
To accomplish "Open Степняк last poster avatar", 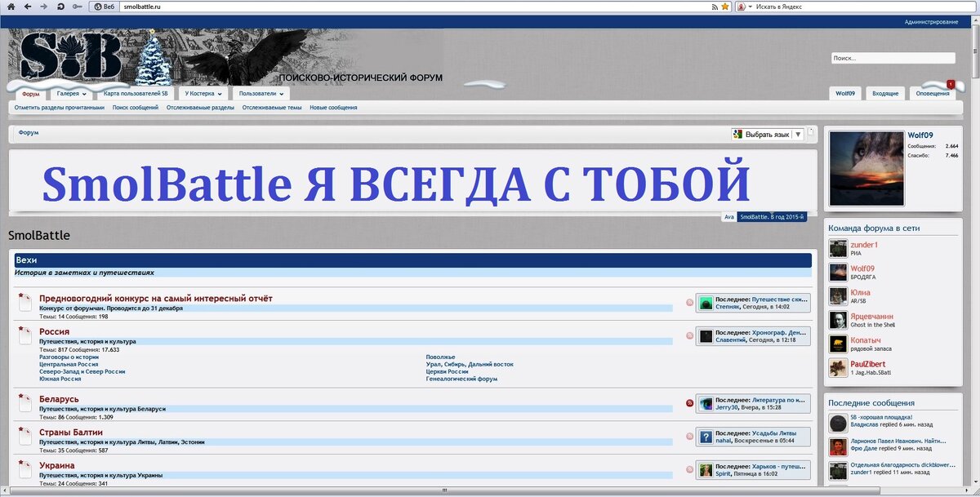I will pos(704,303).
